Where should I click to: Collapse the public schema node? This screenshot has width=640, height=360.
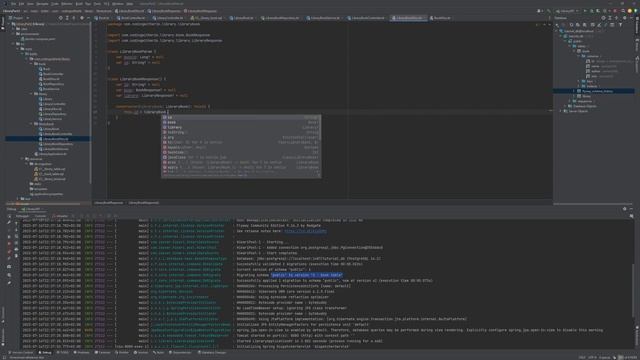pyautogui.click(x=566, y=41)
